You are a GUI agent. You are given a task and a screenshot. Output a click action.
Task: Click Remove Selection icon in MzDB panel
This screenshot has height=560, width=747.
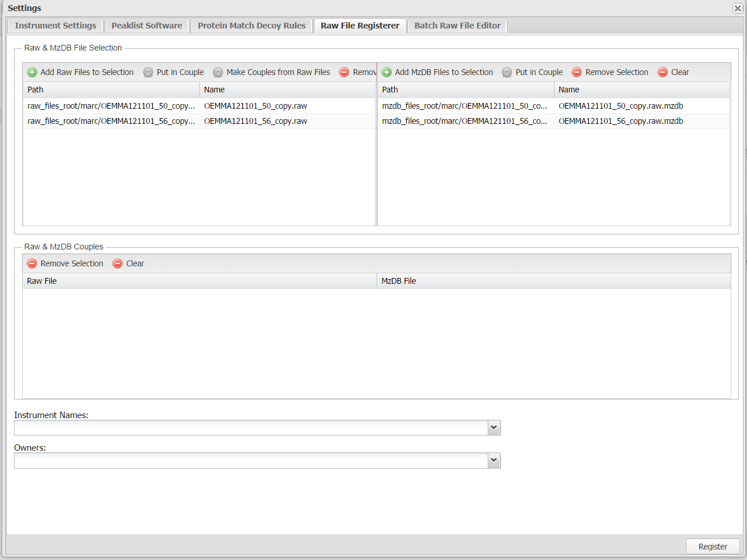(577, 72)
